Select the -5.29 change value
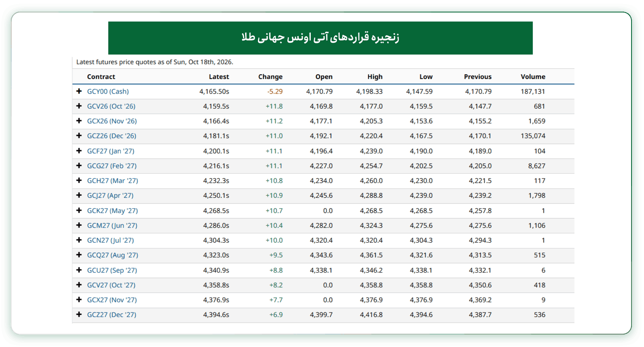The image size is (644, 347). coord(275,91)
